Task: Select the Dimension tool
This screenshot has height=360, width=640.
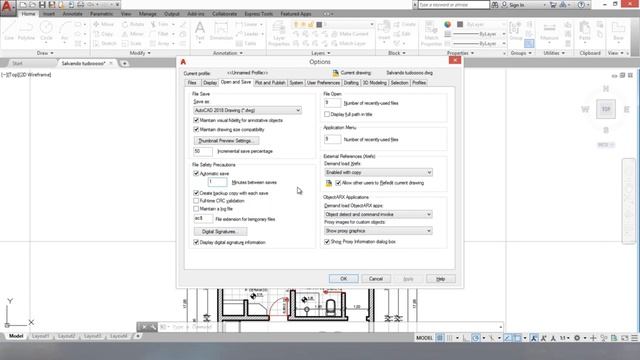Action: (x=221, y=31)
